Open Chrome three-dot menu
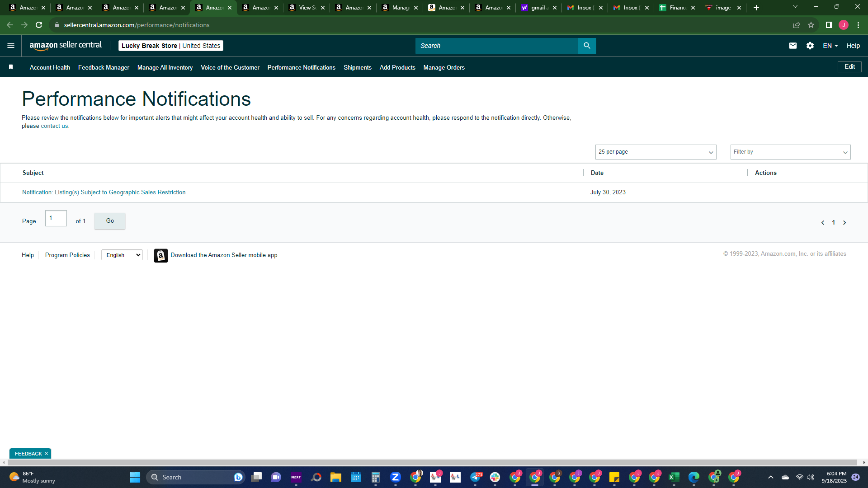 tap(858, 25)
